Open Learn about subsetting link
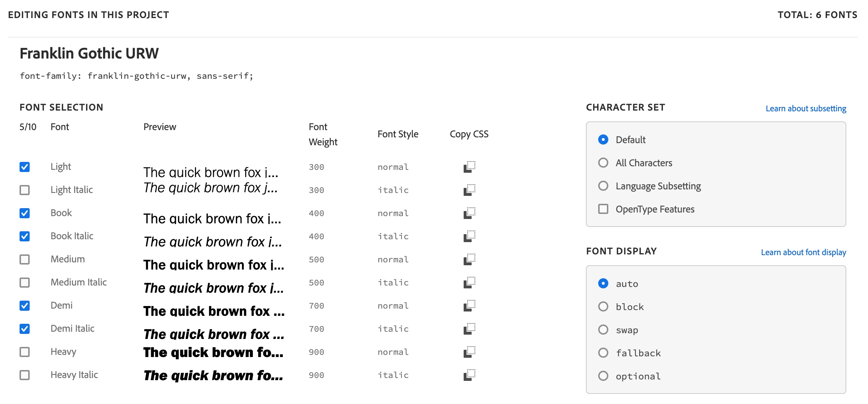This screenshot has height=404, width=868. coord(806,108)
